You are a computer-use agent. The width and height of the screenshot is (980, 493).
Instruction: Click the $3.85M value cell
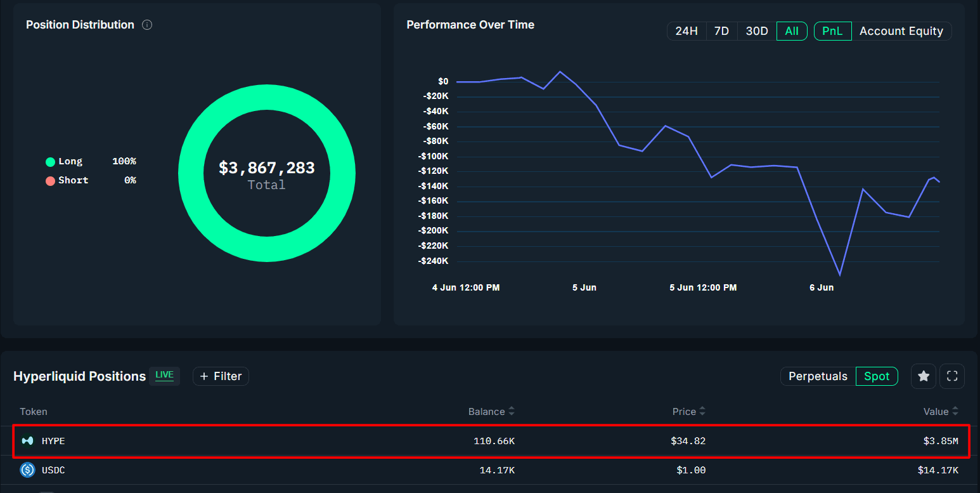(941, 441)
